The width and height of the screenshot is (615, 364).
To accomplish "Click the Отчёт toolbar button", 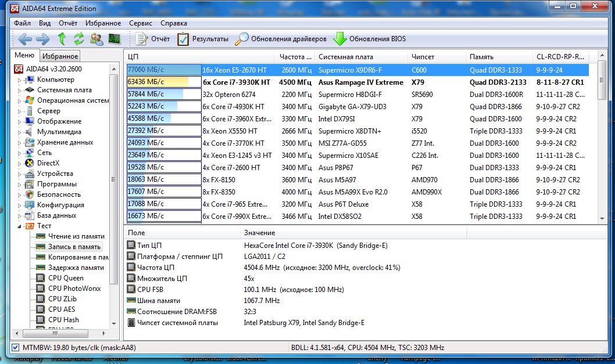I will pos(153,39).
